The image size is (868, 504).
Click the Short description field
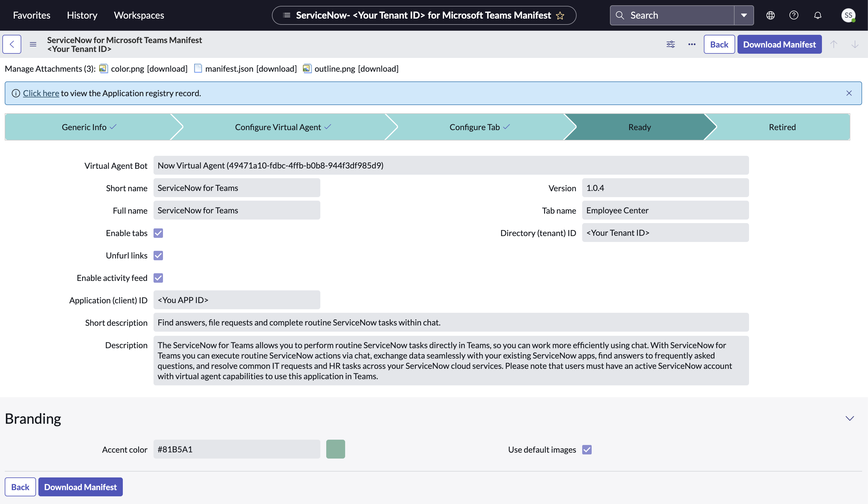[x=451, y=322]
